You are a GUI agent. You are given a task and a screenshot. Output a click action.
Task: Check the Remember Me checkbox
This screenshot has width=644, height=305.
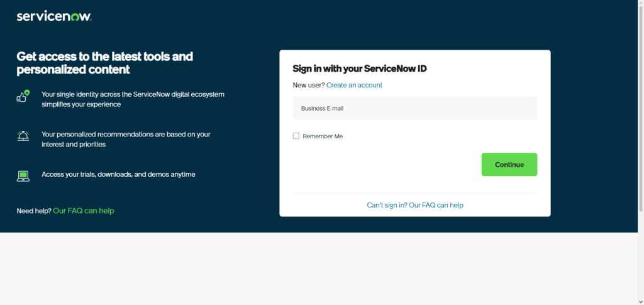(296, 136)
